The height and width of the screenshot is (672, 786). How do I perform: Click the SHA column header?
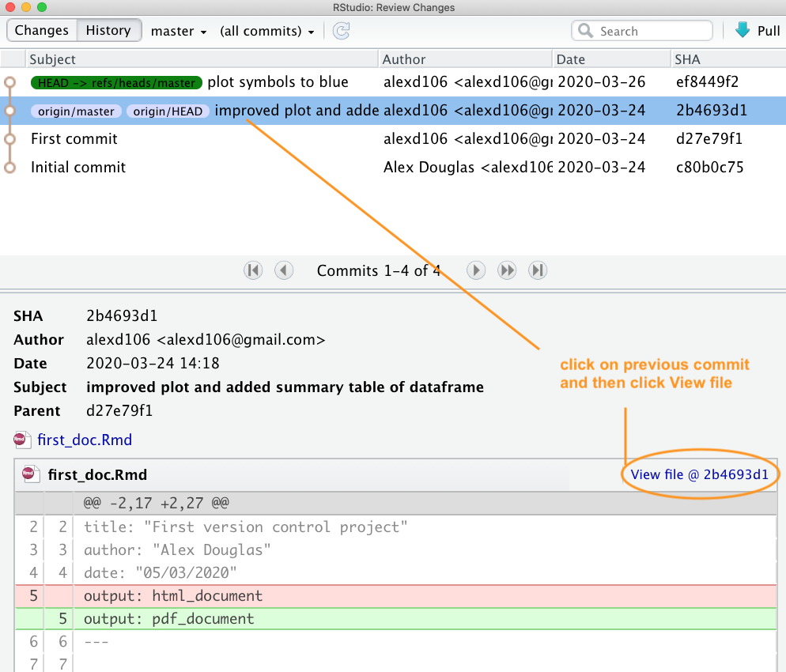(x=686, y=59)
